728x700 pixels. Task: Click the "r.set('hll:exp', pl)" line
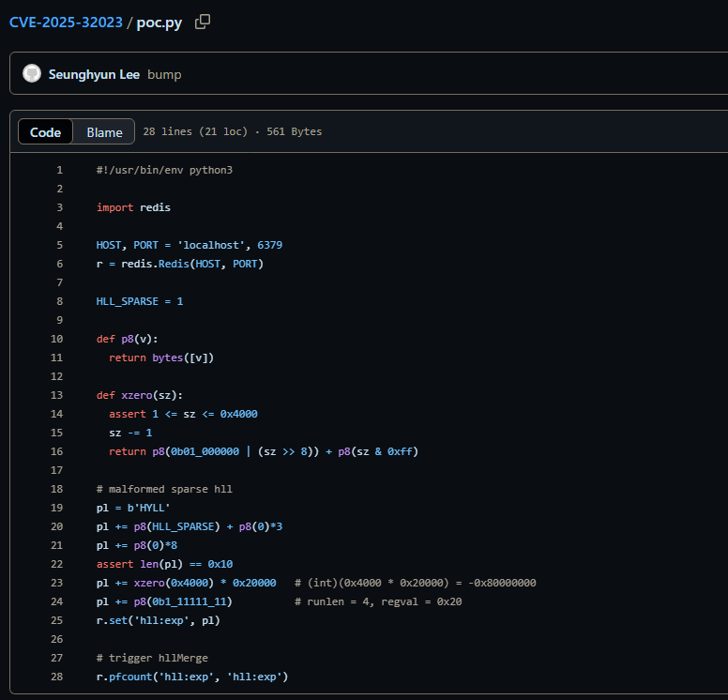pos(159,620)
